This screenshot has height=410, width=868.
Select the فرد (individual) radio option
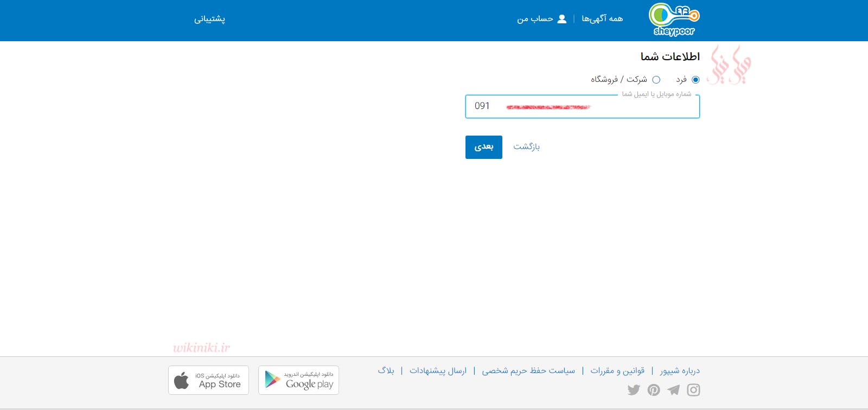(695, 80)
